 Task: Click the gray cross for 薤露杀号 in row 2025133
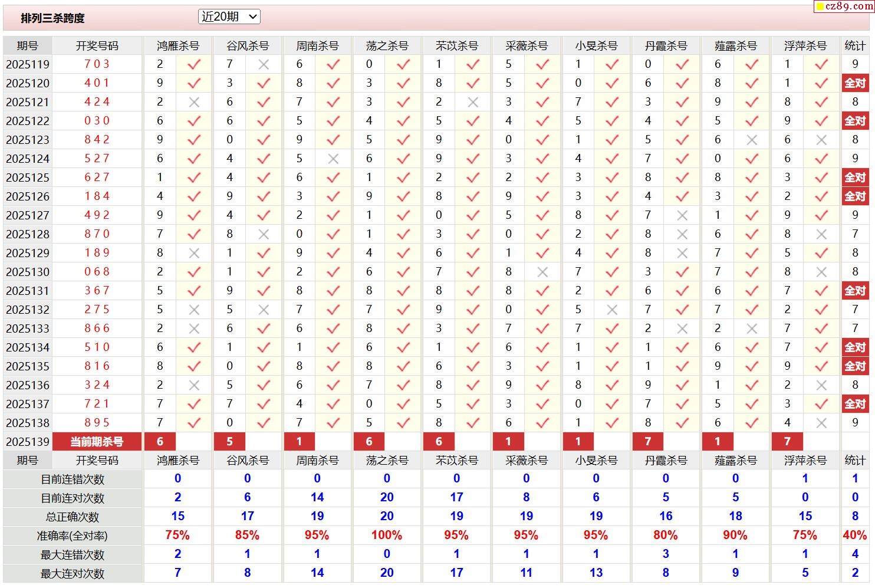tap(752, 329)
